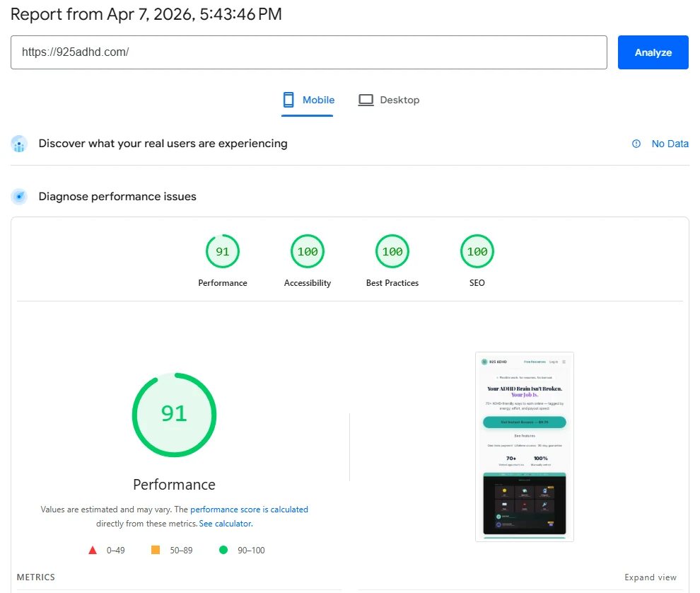Viewport: 700px width, 593px height.
Task: Switch to the Mobile tab
Action: click(x=308, y=100)
